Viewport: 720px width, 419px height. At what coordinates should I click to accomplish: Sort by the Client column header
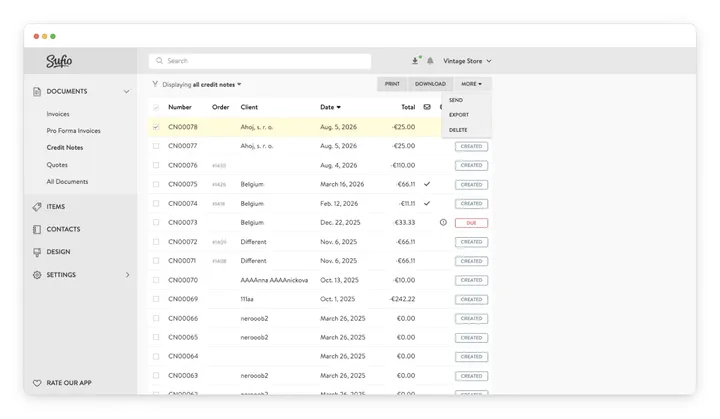pyautogui.click(x=249, y=107)
